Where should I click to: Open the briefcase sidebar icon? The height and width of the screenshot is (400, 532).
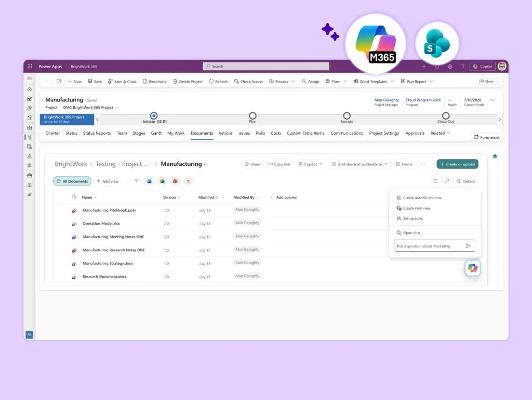tap(30, 175)
